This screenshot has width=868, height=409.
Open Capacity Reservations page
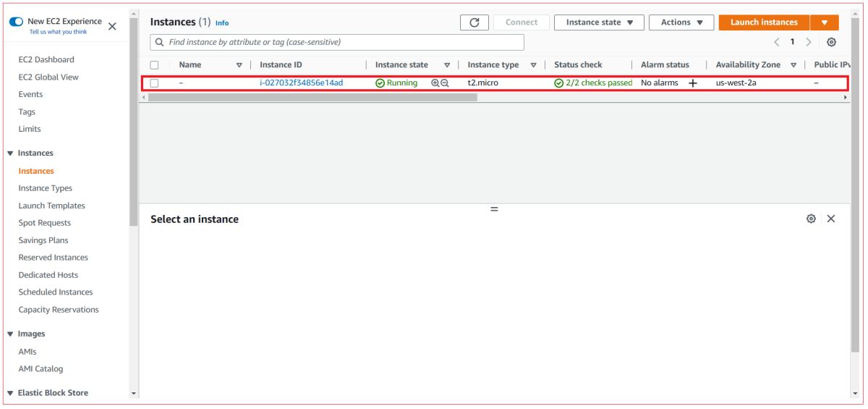(x=59, y=311)
